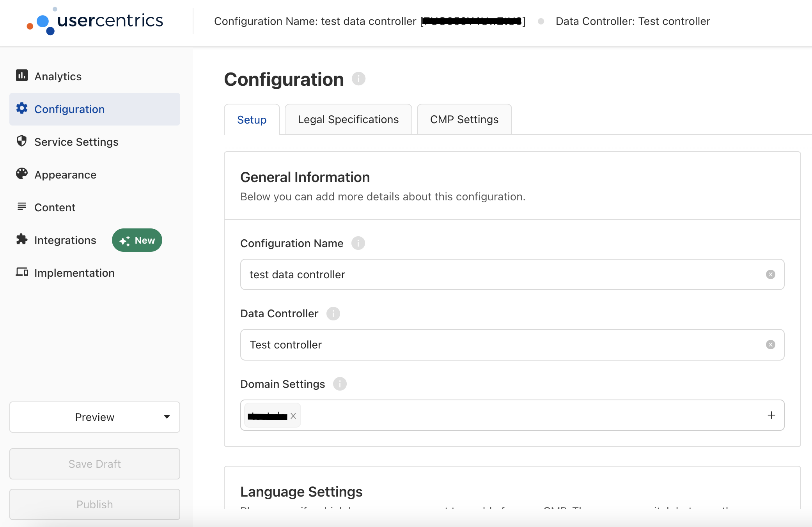812x527 pixels.
Task: Remove the domain tag from Domain Settings
Action: (293, 416)
